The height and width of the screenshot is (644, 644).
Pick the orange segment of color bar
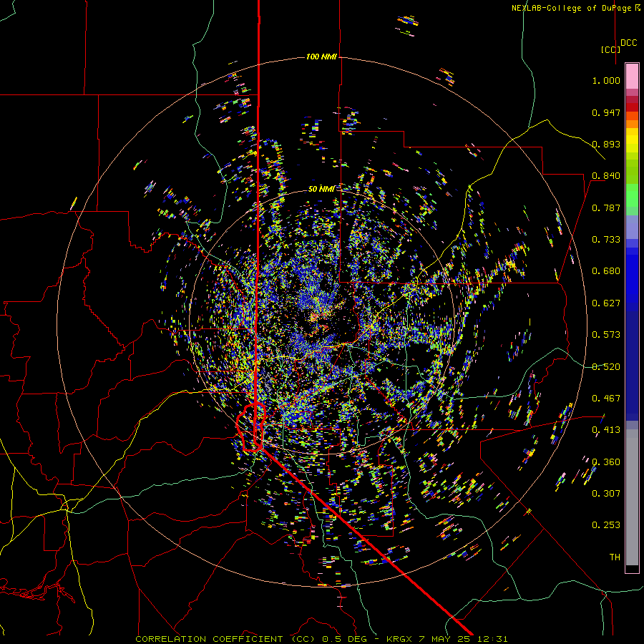[632, 124]
